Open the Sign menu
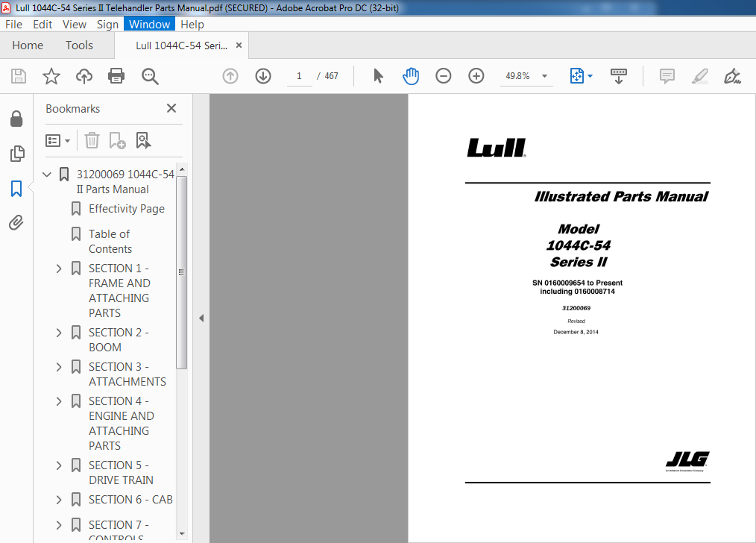The width and height of the screenshot is (756, 543). [x=107, y=24]
